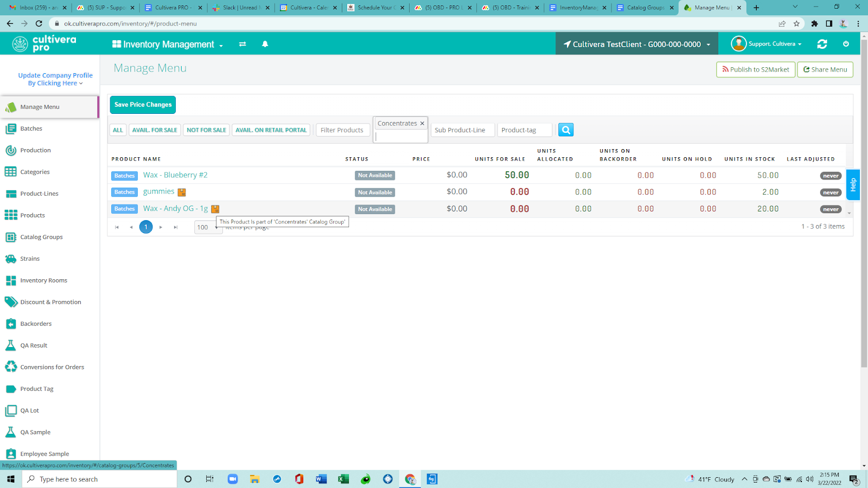
Task: Click the power logout icon in the header
Action: (x=846, y=44)
